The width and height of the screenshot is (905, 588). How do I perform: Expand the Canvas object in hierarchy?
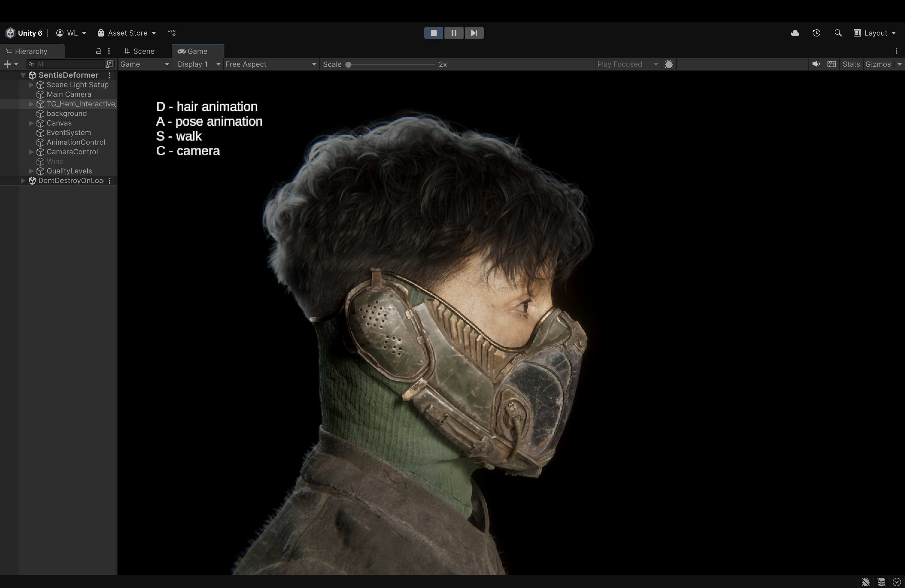[x=31, y=123]
